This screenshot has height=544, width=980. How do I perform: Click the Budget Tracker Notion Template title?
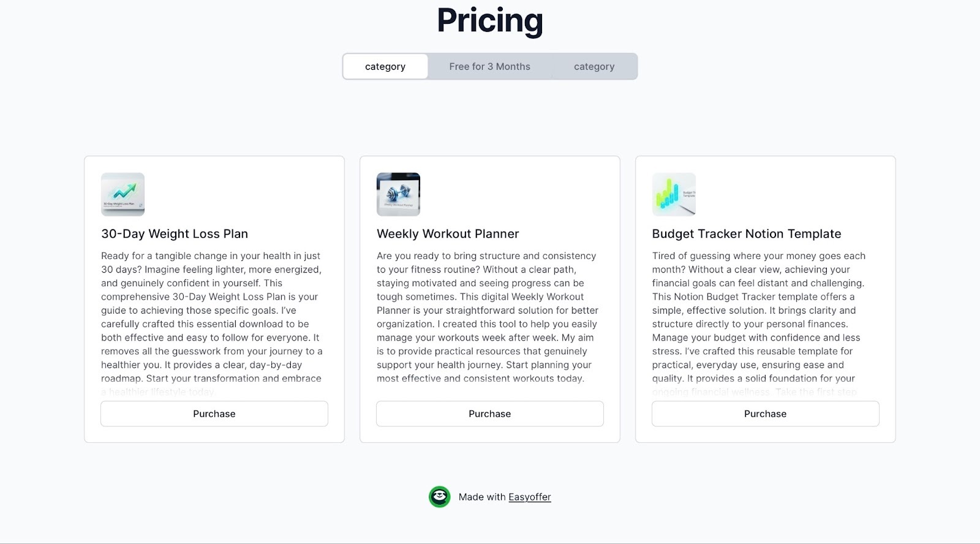pos(746,233)
